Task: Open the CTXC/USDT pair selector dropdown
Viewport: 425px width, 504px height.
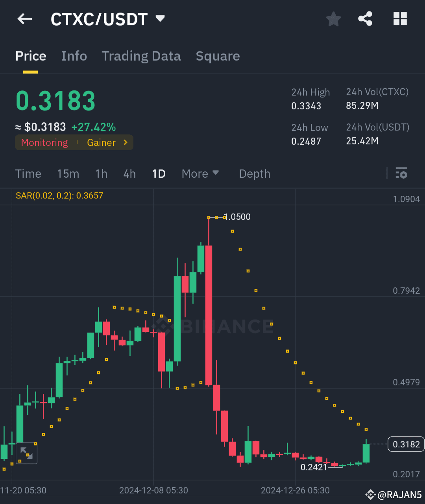Action: click(160, 18)
